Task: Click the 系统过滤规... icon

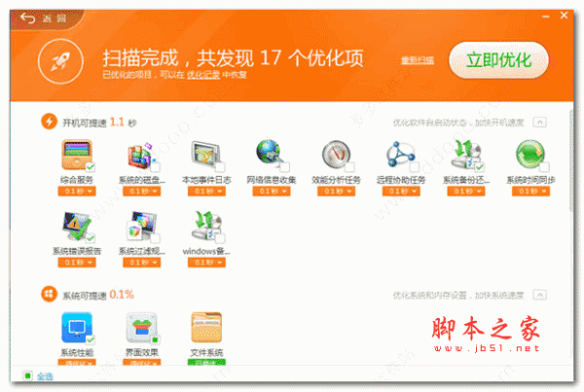Action: 141,226
